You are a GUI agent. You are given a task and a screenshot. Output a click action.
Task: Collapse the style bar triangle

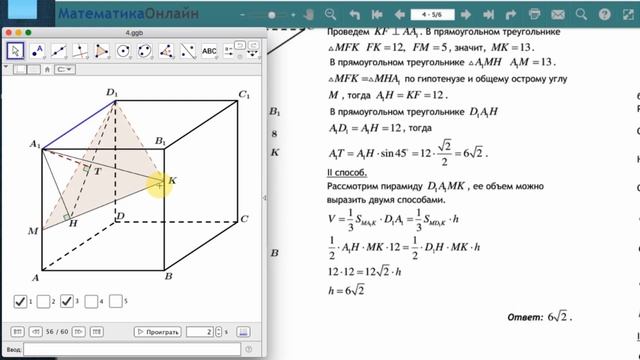[6, 66]
